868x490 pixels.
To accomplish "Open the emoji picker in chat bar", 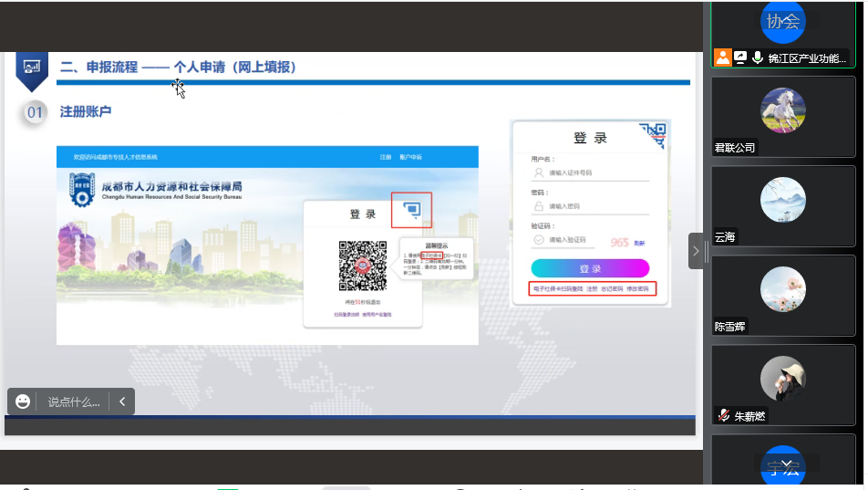I will pyautogui.click(x=23, y=401).
